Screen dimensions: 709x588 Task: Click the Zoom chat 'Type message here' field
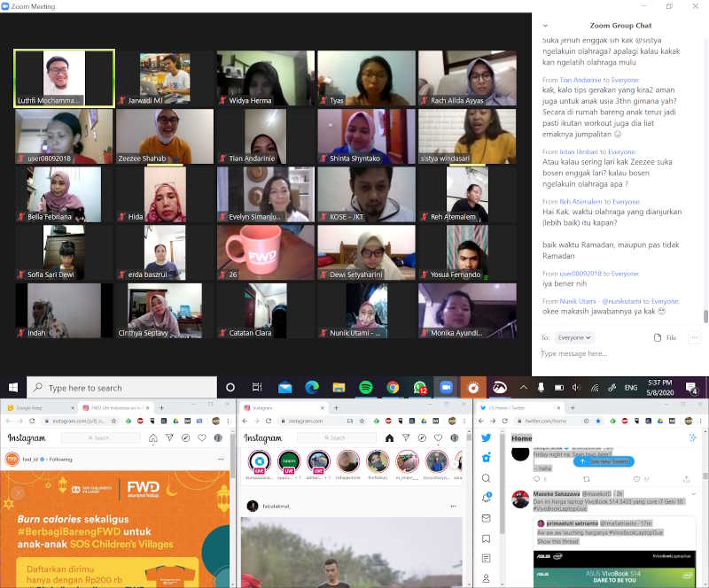[x=620, y=353]
